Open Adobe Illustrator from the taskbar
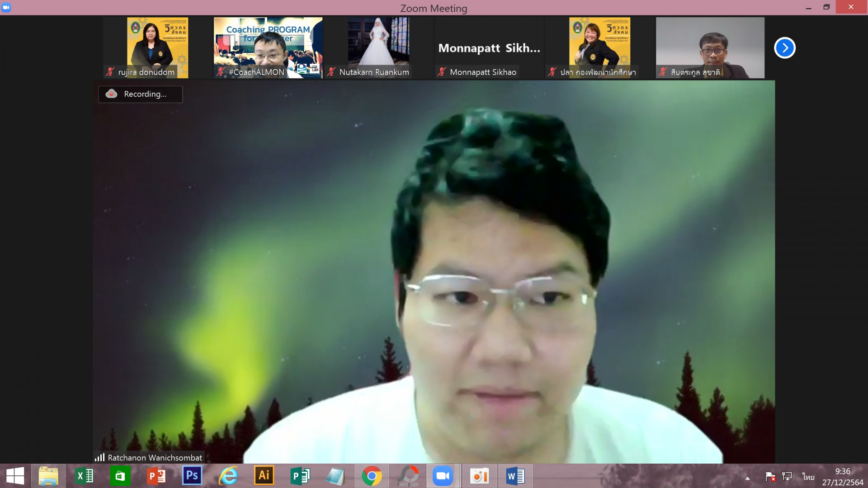The image size is (868, 488). click(264, 476)
